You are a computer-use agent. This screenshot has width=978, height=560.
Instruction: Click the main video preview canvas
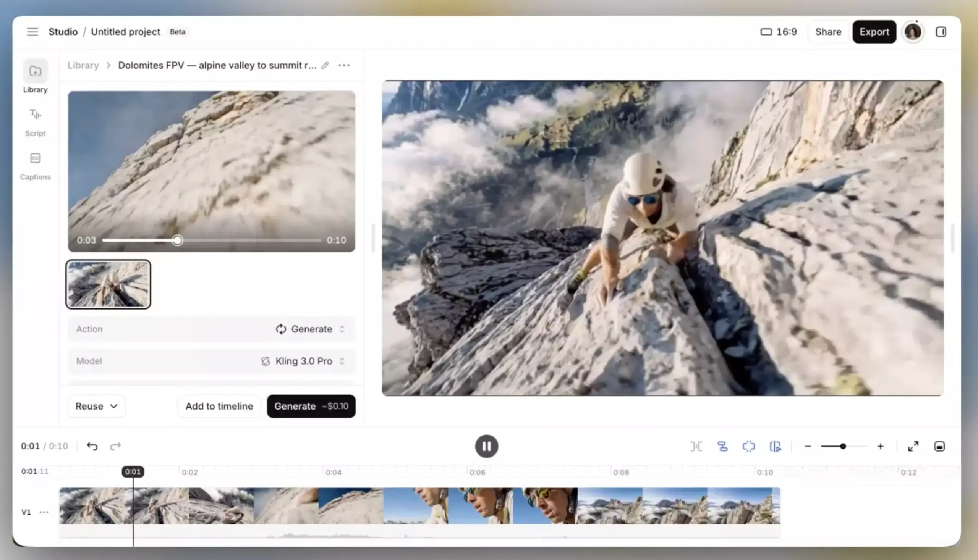click(662, 238)
